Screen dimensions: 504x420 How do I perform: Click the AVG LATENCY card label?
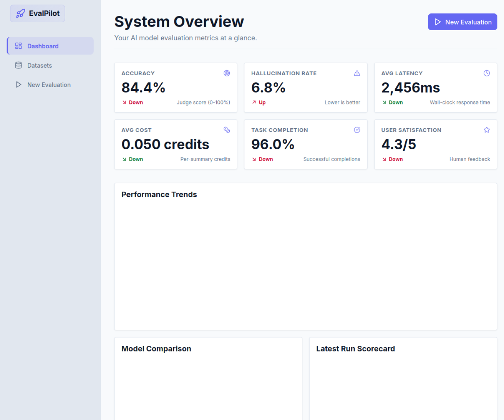click(402, 73)
